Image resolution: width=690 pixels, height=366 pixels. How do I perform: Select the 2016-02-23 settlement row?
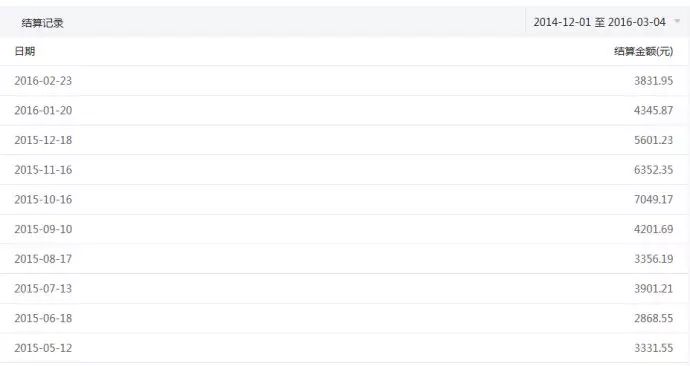344,81
